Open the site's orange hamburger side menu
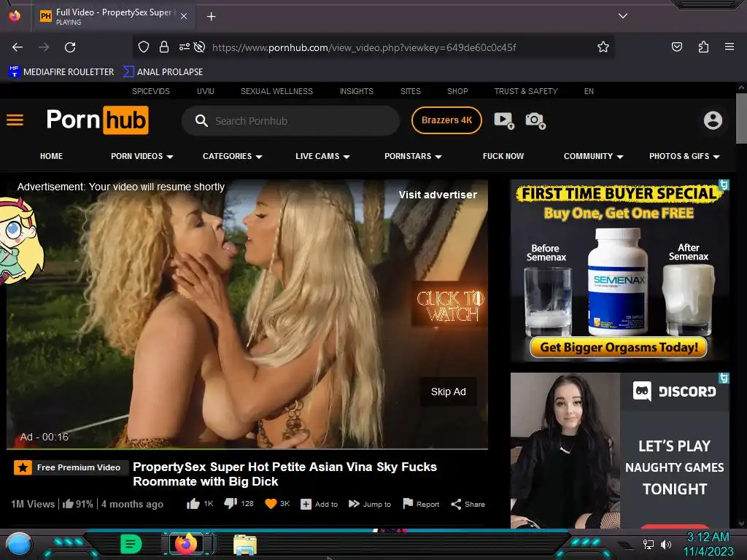747x560 pixels. tap(15, 120)
